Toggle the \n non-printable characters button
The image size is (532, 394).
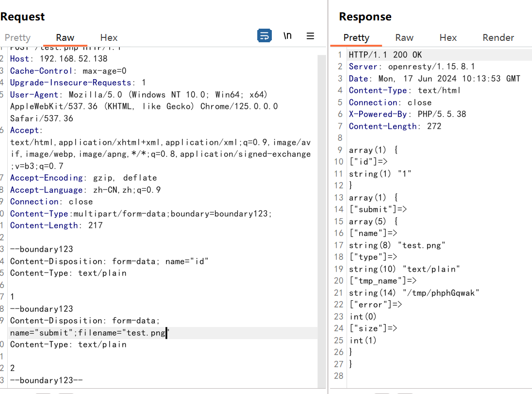click(288, 36)
